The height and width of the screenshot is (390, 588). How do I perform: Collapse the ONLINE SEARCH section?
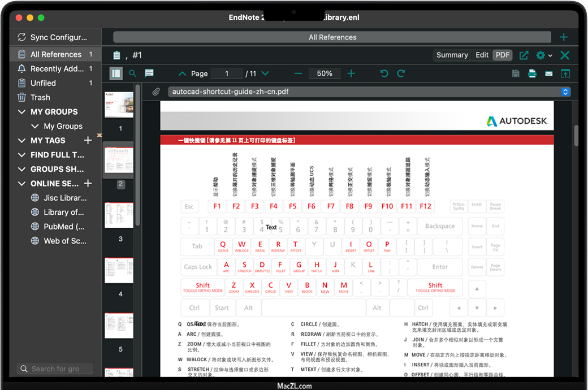(22, 184)
